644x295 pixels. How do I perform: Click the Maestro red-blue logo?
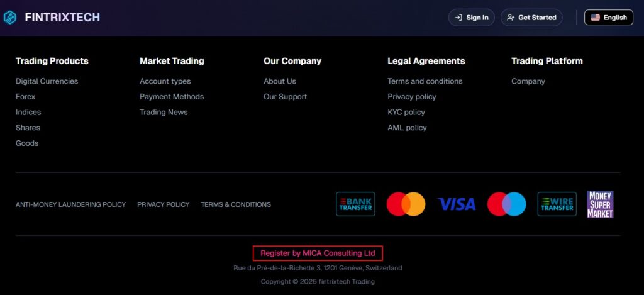click(506, 204)
